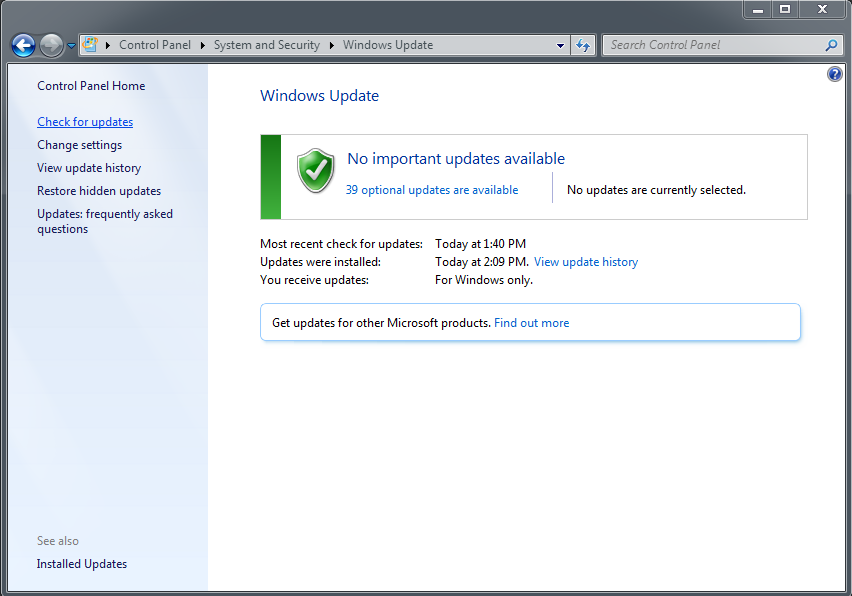Click the 'Today at 1:40 PM' check time
This screenshot has width=852, height=596.
point(480,244)
